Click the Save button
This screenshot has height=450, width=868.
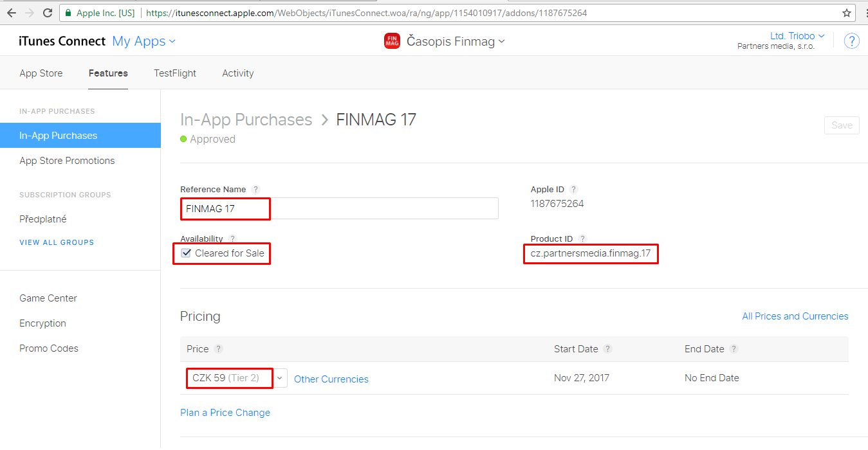coord(842,125)
